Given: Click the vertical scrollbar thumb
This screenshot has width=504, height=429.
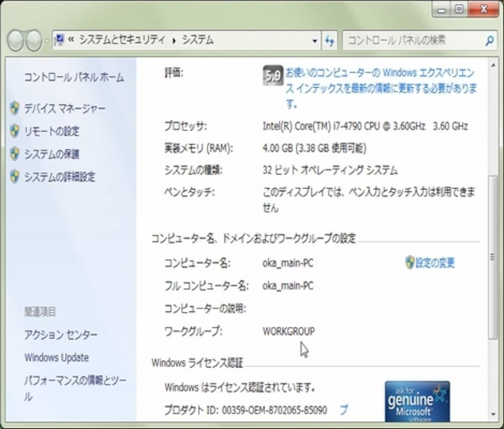Looking at the screenshot, I should coord(493,257).
